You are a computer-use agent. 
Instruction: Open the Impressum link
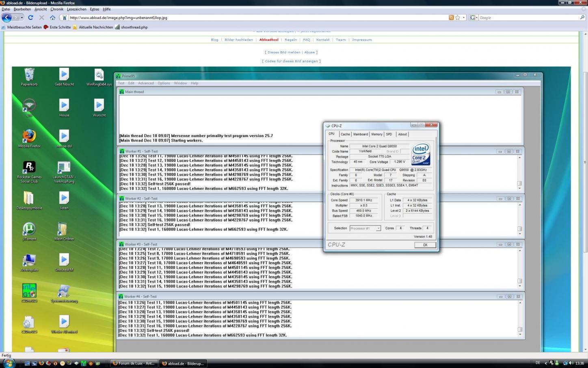362,40
